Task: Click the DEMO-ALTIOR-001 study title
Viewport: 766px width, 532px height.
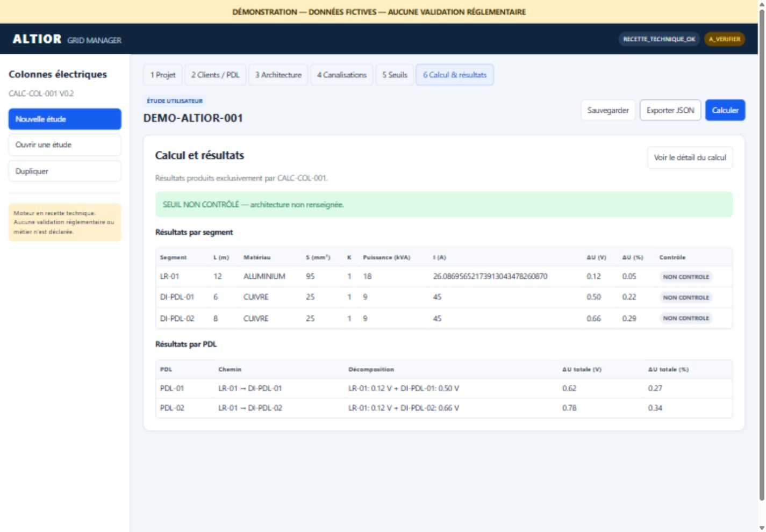Action: click(193, 118)
